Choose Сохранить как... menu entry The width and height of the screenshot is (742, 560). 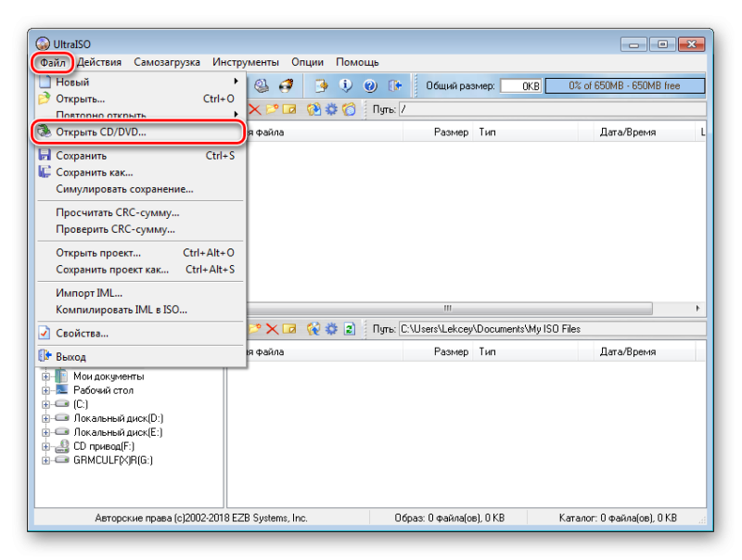[140, 172]
